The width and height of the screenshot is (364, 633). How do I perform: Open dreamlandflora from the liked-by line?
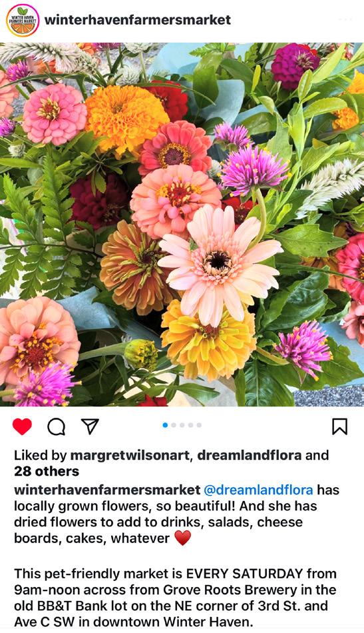[250, 455]
